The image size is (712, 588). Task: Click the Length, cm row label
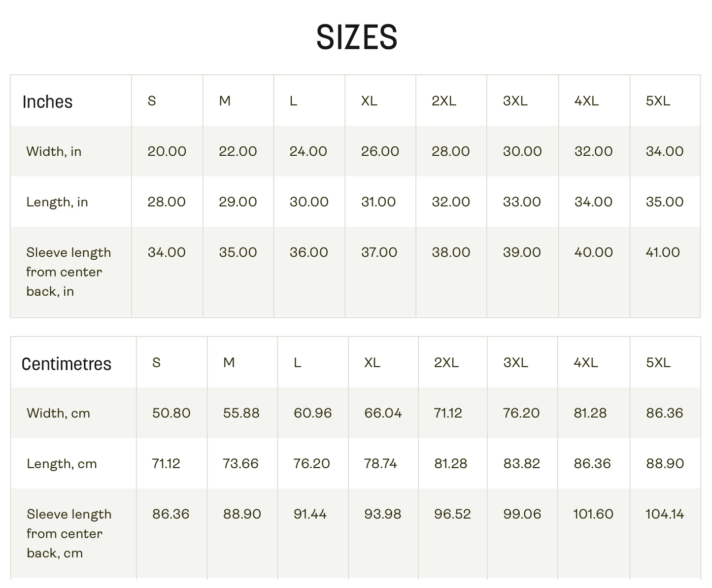pyautogui.click(x=62, y=464)
